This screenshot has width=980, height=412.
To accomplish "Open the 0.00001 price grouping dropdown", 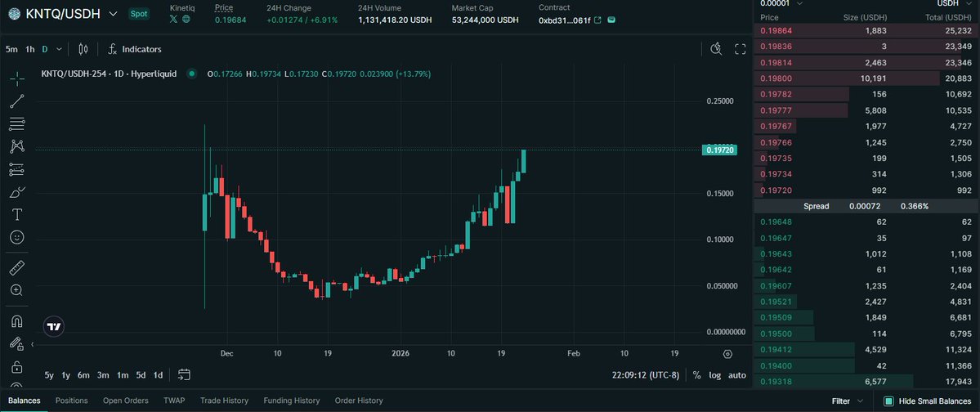I will tap(781, 3).
